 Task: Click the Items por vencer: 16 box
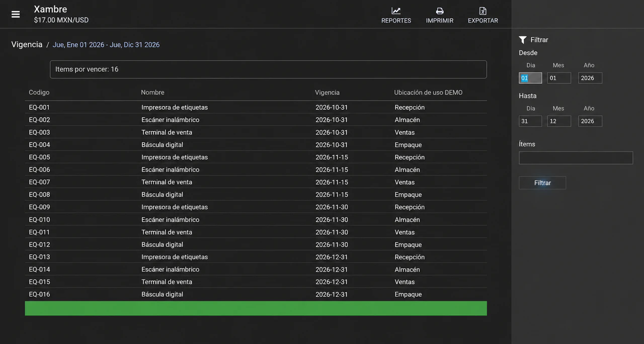click(268, 69)
